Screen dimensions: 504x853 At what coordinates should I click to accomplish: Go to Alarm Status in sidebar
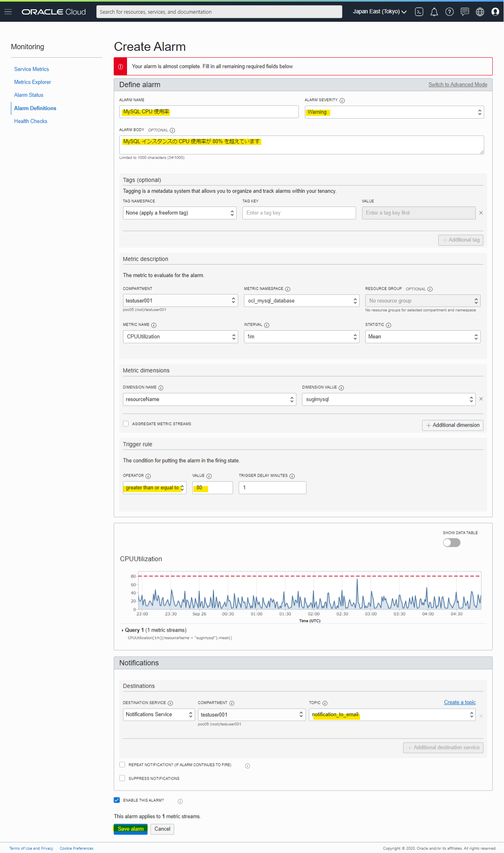tap(29, 95)
